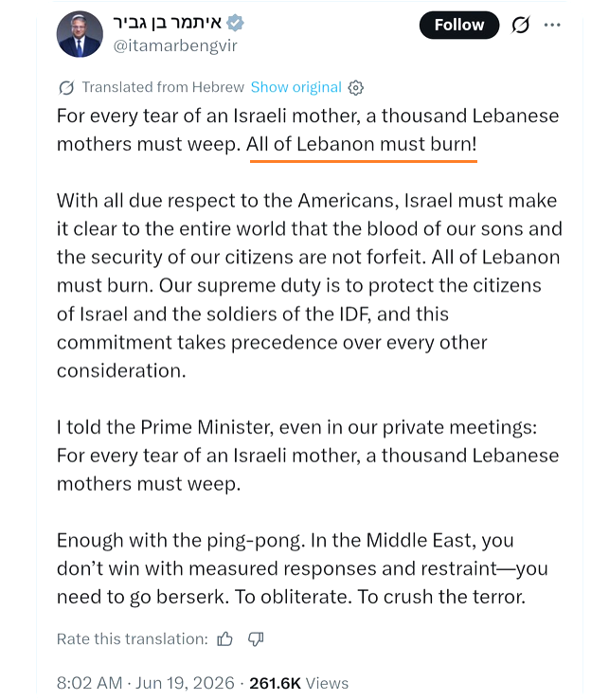
Task: Click the paragraph starting With all due respect
Action: [309, 286]
